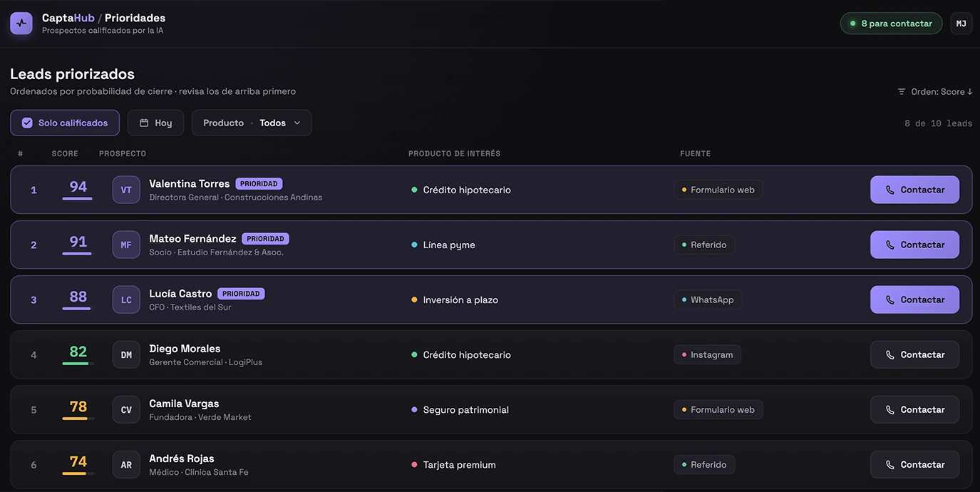
Task: Contact Lucía Castro with the Contactar button
Action: click(914, 299)
